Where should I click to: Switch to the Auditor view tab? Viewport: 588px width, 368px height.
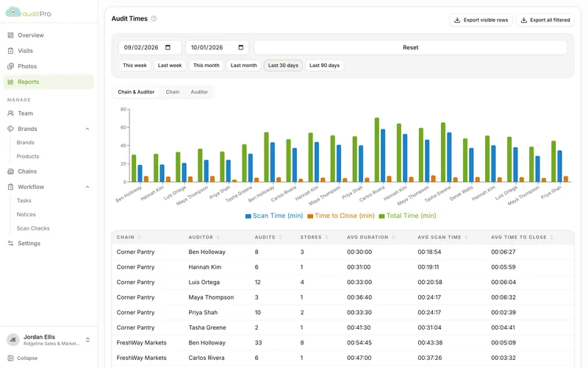(199, 92)
